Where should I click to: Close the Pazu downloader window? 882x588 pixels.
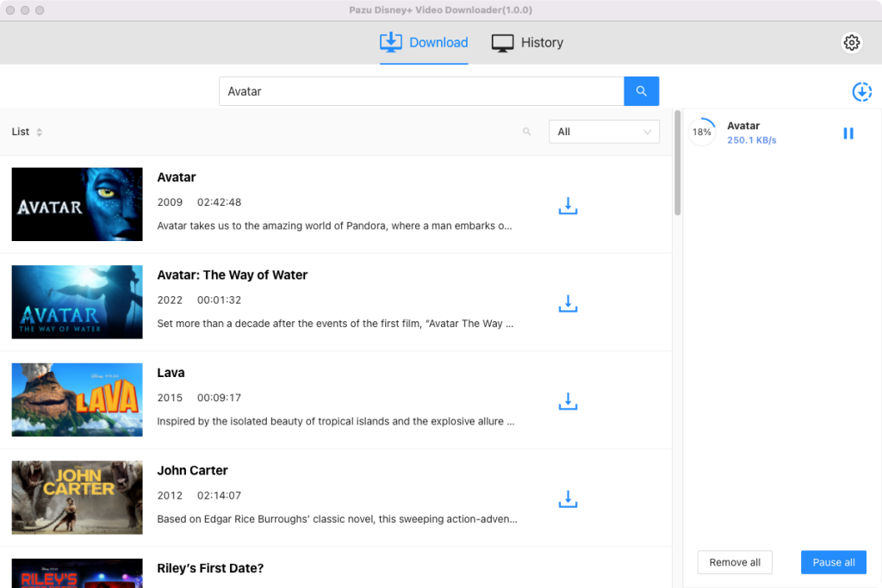point(10,10)
